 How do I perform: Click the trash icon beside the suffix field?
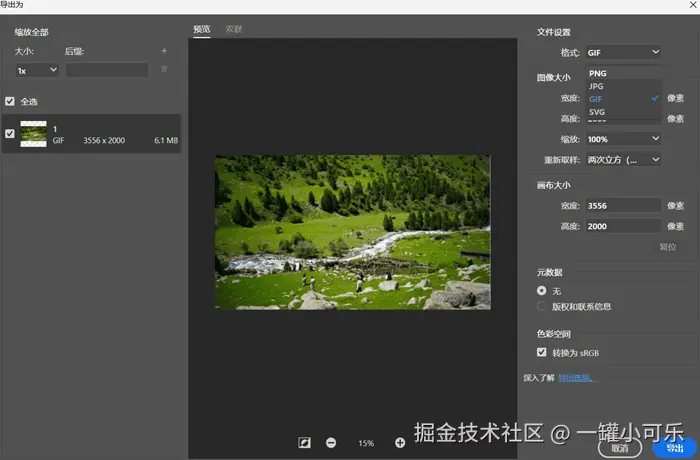pos(164,69)
